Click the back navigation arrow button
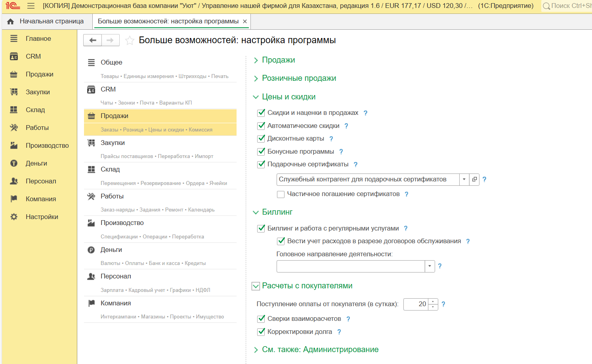This screenshot has height=364, width=592. pos(93,40)
